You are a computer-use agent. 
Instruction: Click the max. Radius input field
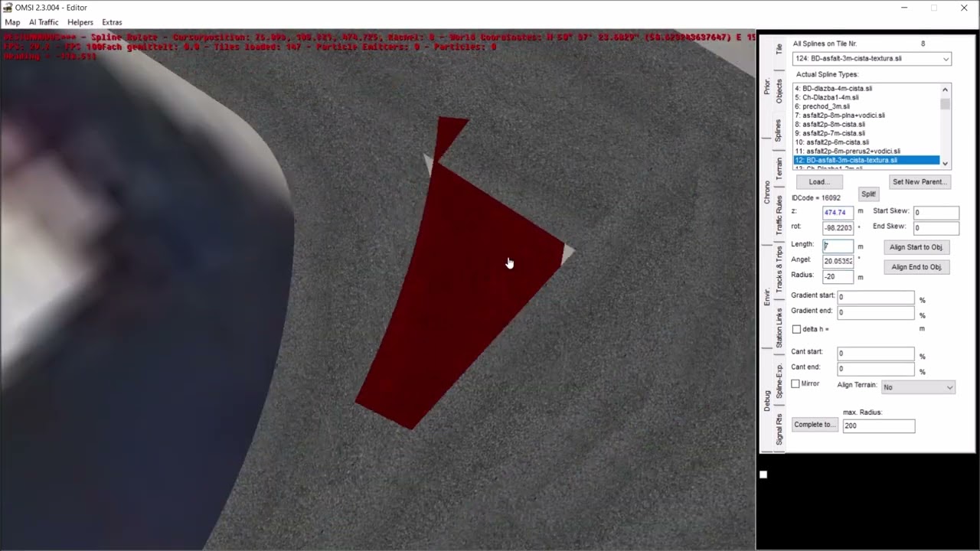(x=878, y=425)
